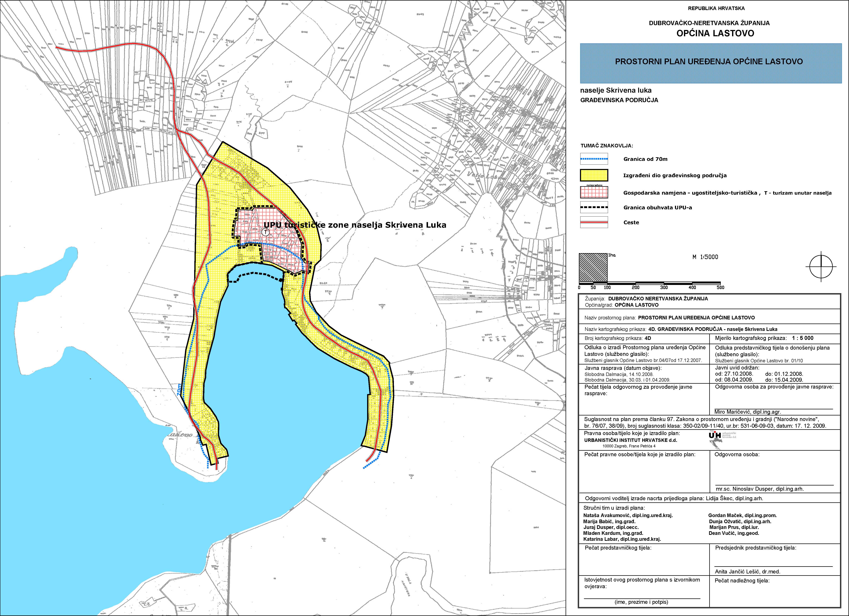Click the naselje Skrivena luka subtitle
This screenshot has height=616, width=849.
(x=616, y=90)
